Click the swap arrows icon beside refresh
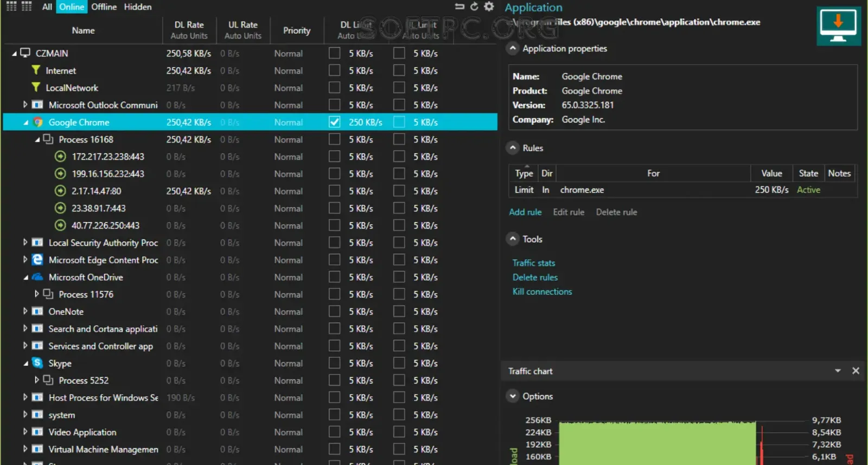This screenshot has height=465, width=868. pos(459,7)
